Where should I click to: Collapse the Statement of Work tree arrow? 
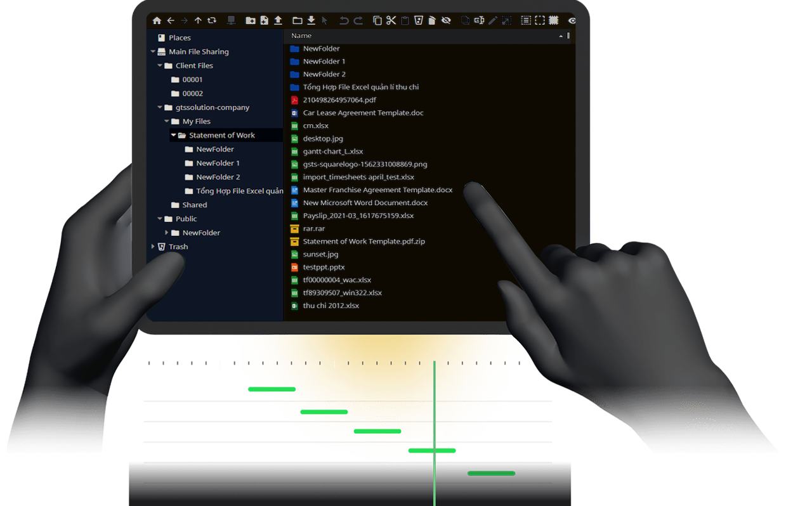pos(174,135)
